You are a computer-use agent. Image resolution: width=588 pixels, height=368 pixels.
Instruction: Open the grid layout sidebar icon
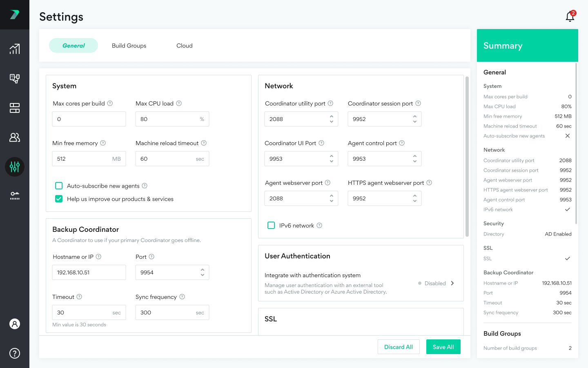(15, 108)
